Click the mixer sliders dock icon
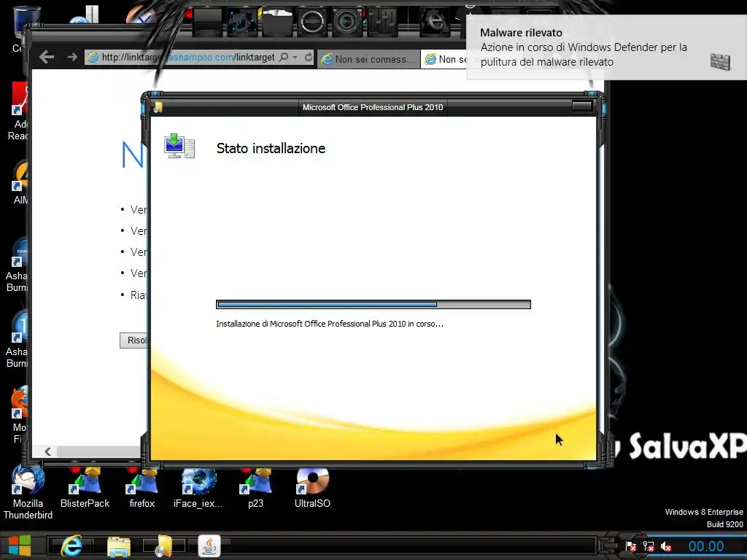747x560 pixels. coord(382,21)
